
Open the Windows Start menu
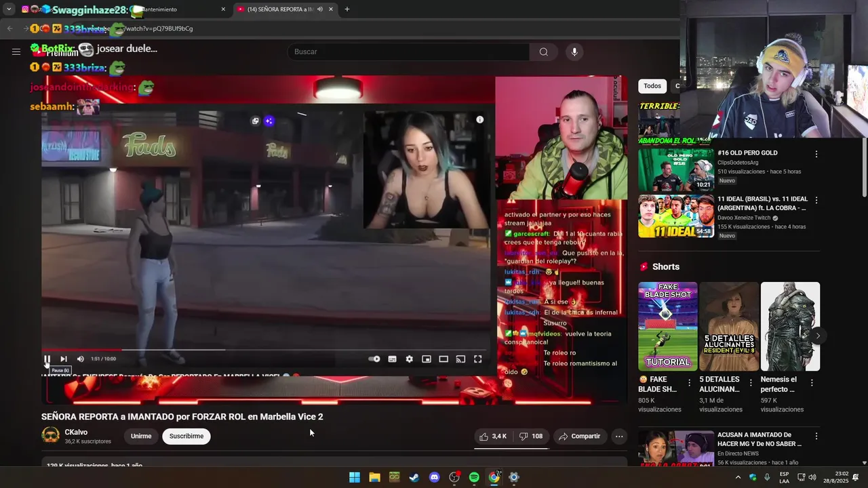click(x=355, y=477)
